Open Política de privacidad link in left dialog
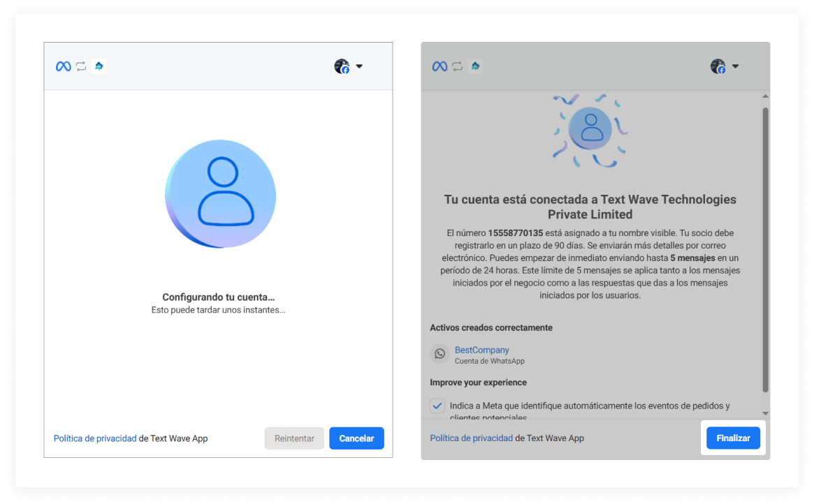 (x=95, y=438)
